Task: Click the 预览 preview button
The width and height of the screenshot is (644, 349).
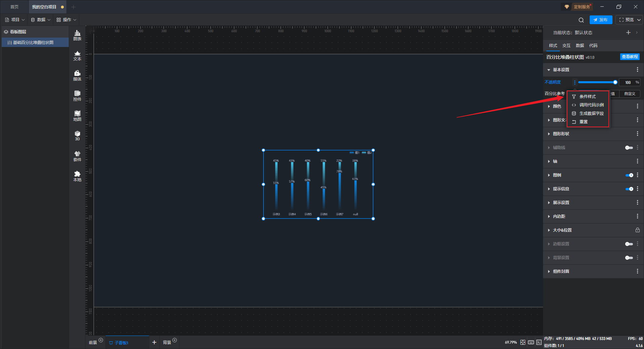Action: [x=626, y=20]
